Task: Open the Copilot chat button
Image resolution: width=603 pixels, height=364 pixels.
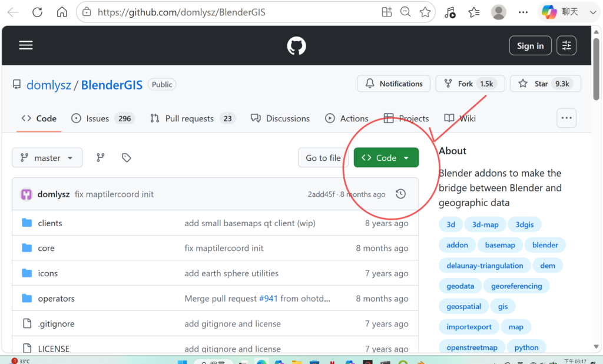Action: coord(561,12)
